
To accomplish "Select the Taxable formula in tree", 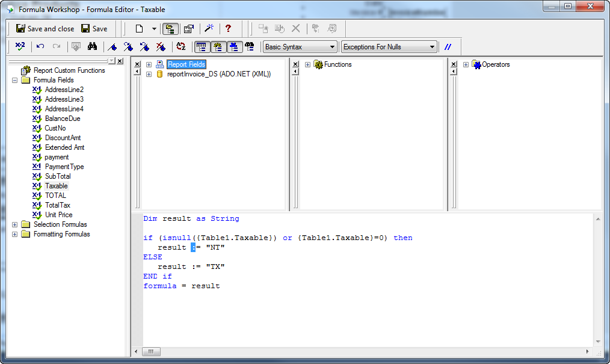I will pos(57,186).
